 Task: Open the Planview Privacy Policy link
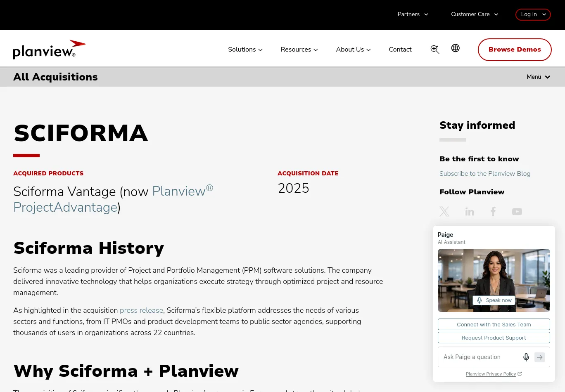[494, 374]
